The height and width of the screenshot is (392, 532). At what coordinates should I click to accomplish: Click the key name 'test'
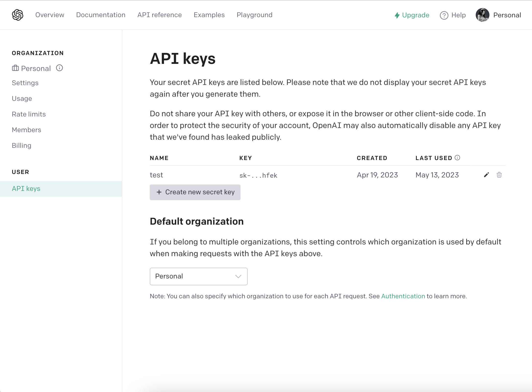tap(156, 175)
